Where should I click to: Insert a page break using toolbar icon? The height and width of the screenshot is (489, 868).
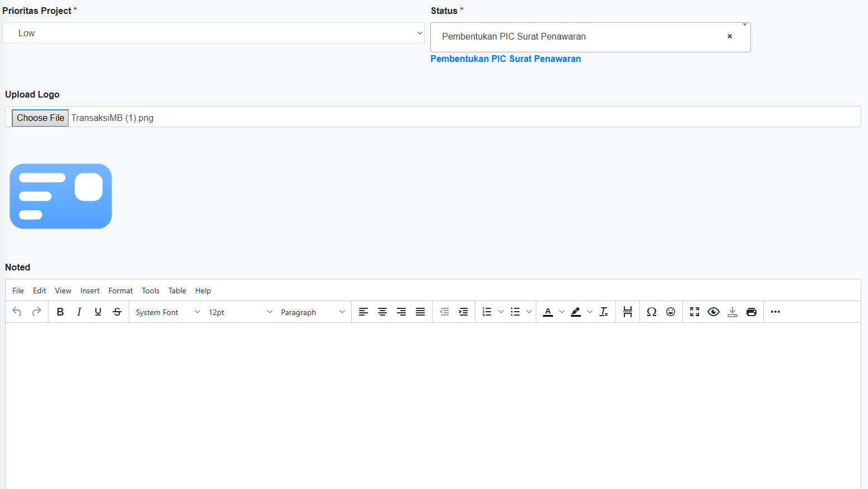[628, 312]
